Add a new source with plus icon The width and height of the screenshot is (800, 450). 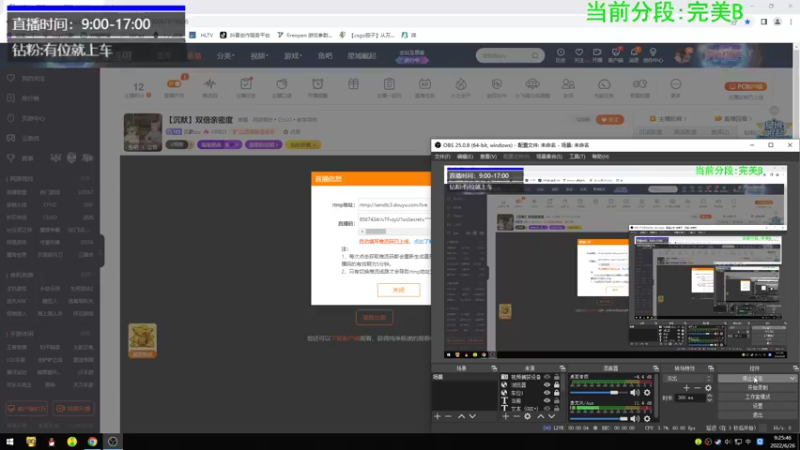505,416
